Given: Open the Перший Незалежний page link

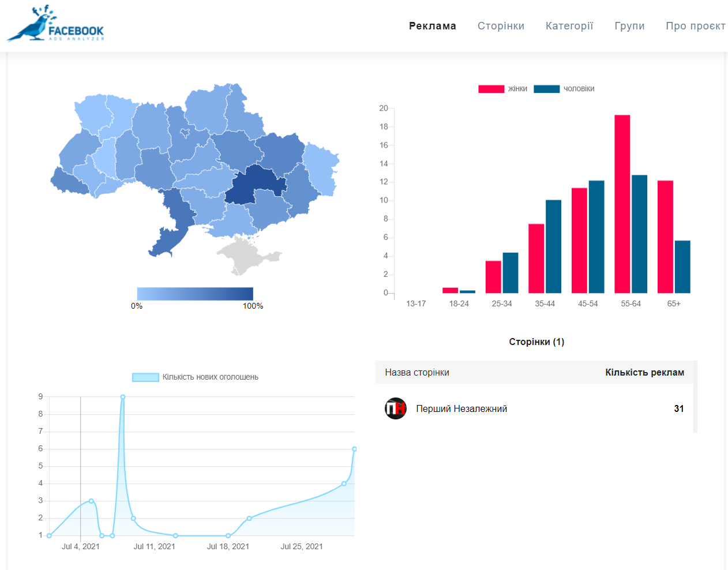Looking at the screenshot, I should (x=461, y=408).
